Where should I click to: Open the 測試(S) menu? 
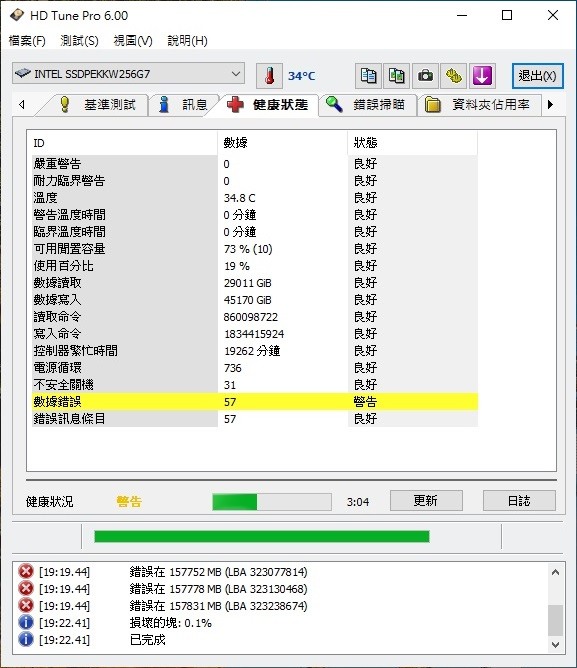point(79,41)
